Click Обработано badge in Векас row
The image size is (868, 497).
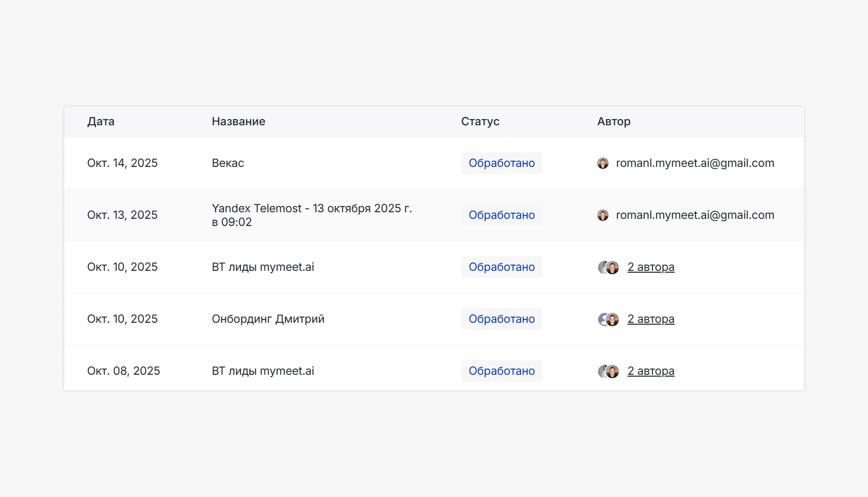pos(501,163)
